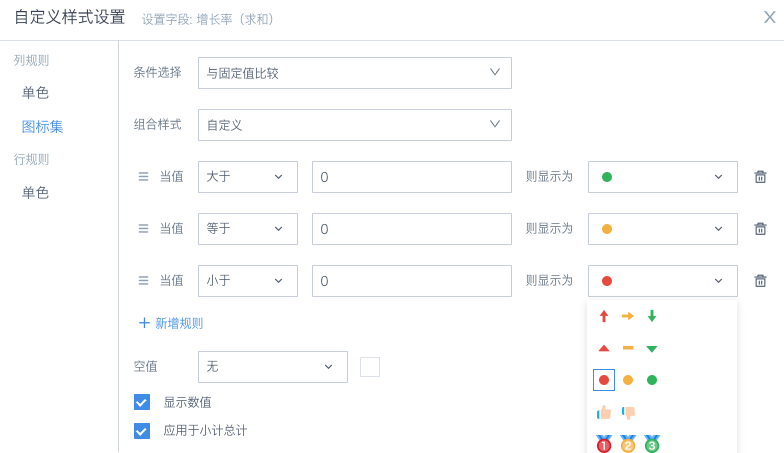Click the value field of 等于 rule
The height and width of the screenshot is (453, 784).
(x=411, y=229)
